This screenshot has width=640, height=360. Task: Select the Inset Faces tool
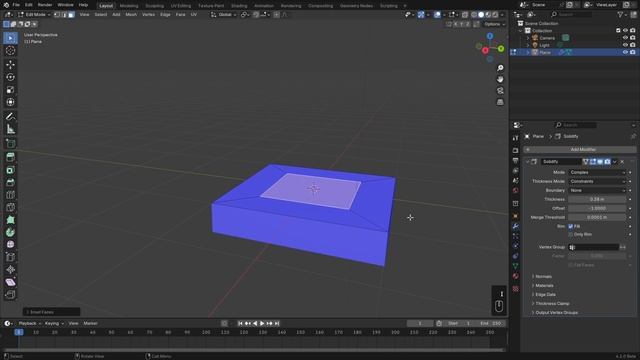(x=10, y=170)
